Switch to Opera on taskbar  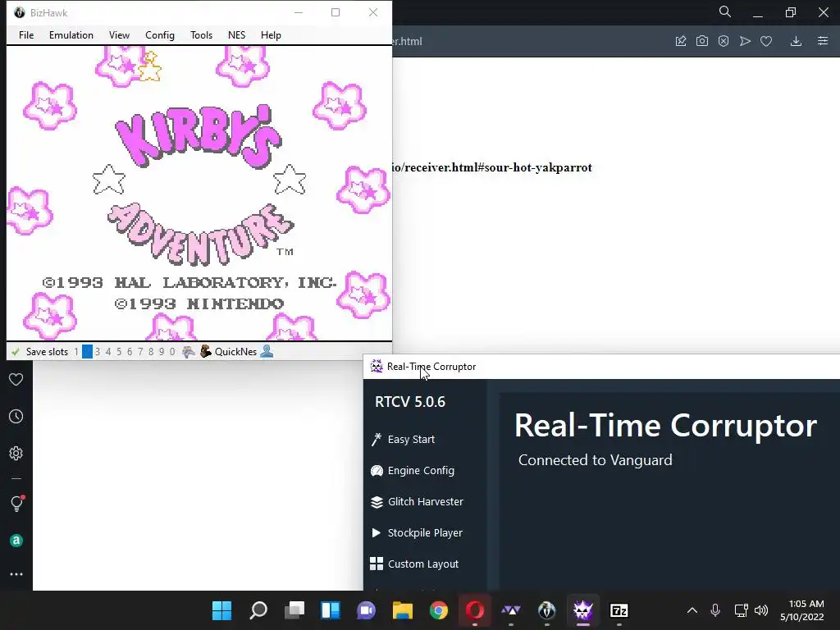pyautogui.click(x=475, y=610)
